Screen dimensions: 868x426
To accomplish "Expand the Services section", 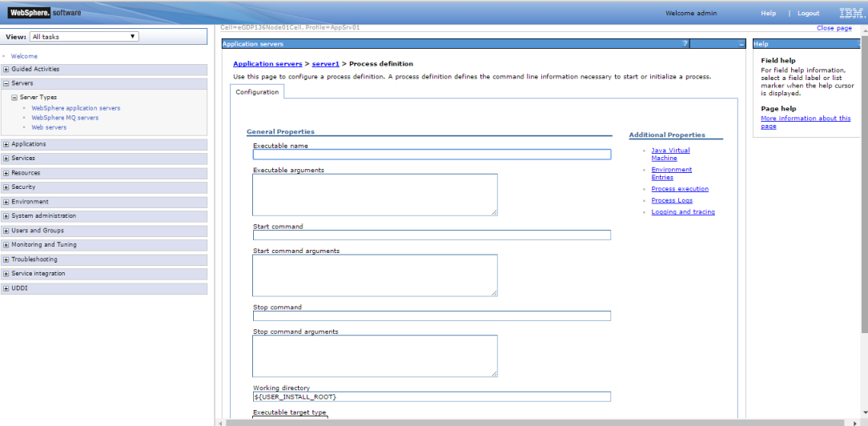I will (x=6, y=159).
